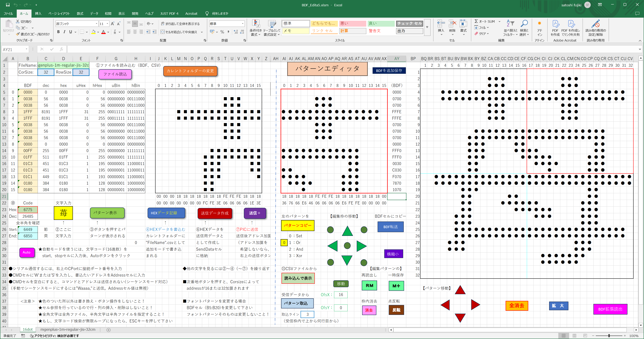This screenshot has width=644, height=339.
Task: Click increase decimal icon
Action: 236,32
